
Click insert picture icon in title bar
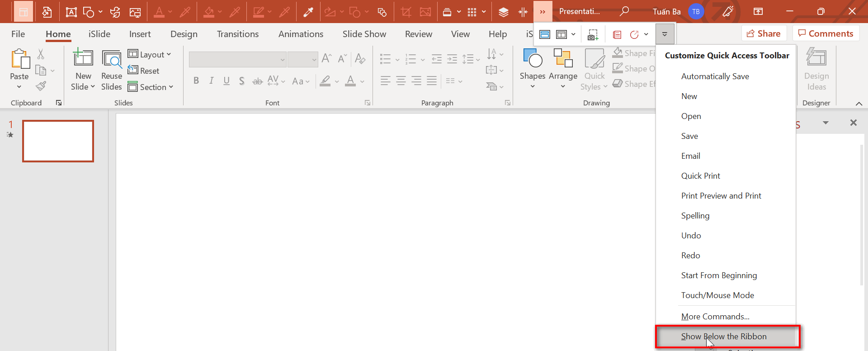(x=135, y=12)
